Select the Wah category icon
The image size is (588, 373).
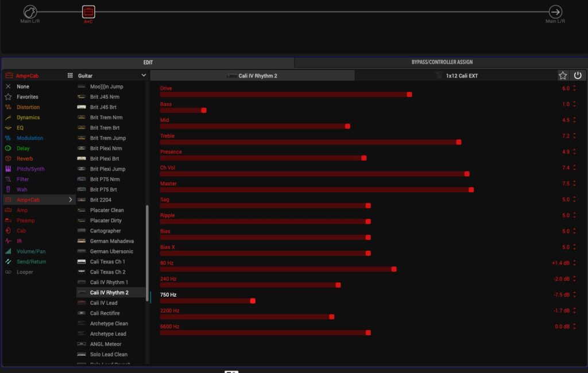coord(8,189)
